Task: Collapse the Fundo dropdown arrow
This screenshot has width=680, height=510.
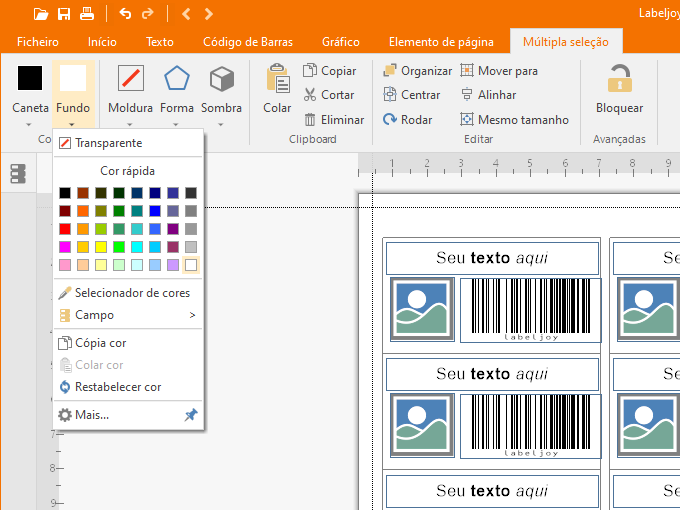Action: click(x=72, y=125)
